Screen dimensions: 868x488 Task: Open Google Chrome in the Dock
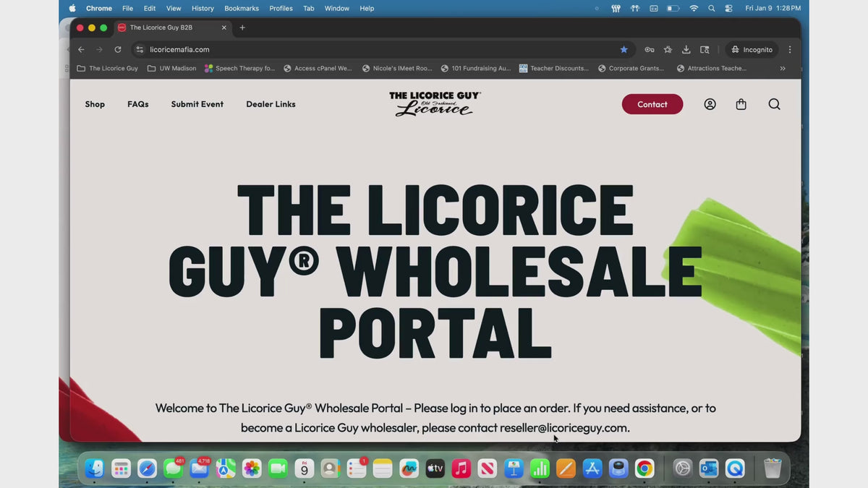[x=644, y=468]
